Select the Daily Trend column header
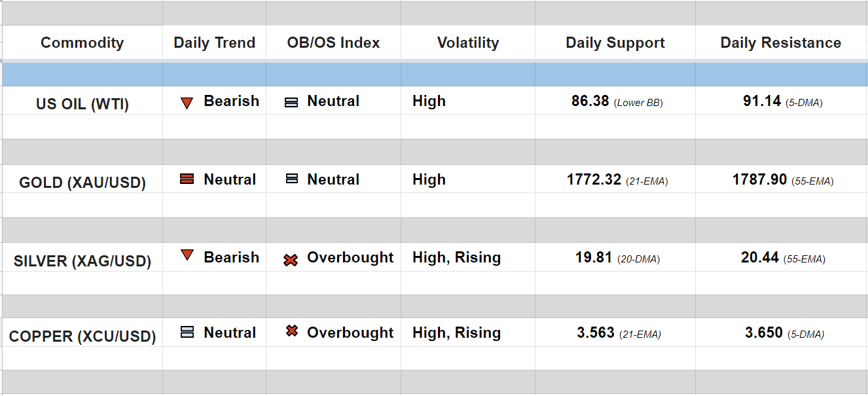Screen dimensions: 868x396 pos(214,43)
